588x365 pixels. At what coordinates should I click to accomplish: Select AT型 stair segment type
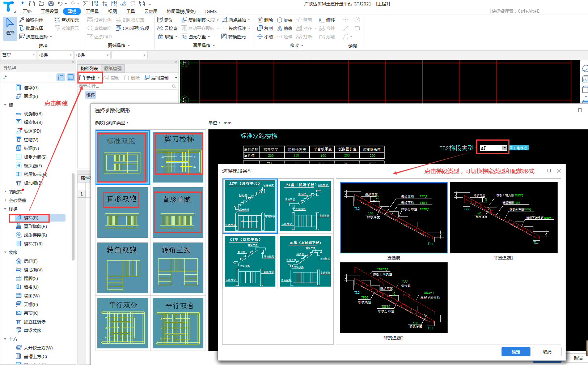[250, 206]
